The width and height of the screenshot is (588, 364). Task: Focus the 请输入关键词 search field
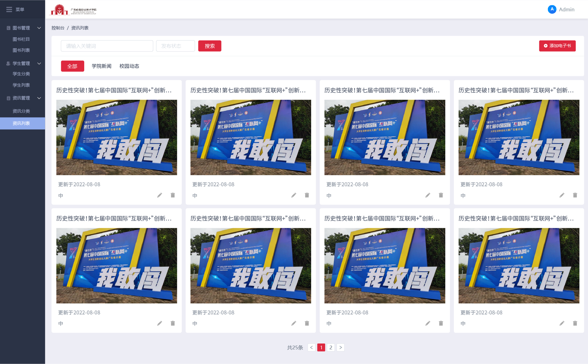pyautogui.click(x=107, y=46)
